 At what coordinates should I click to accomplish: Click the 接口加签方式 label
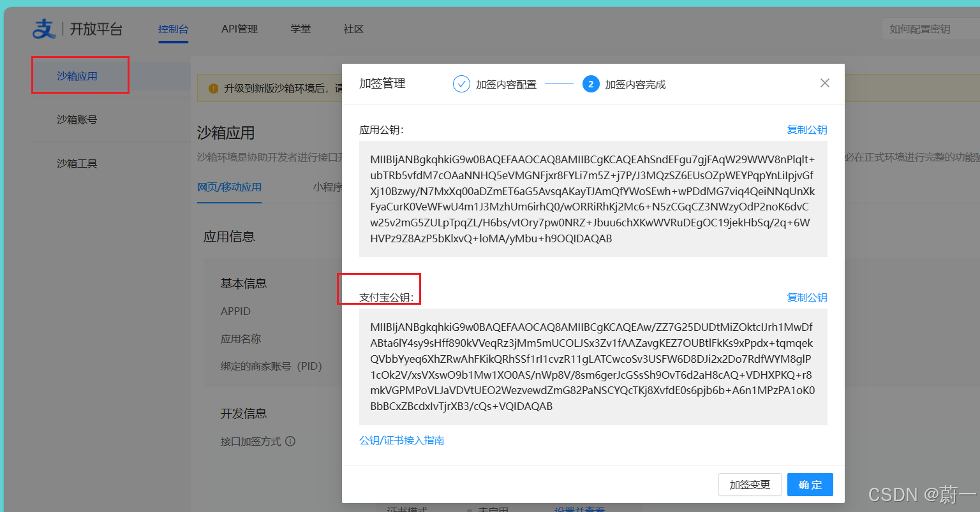click(251, 441)
